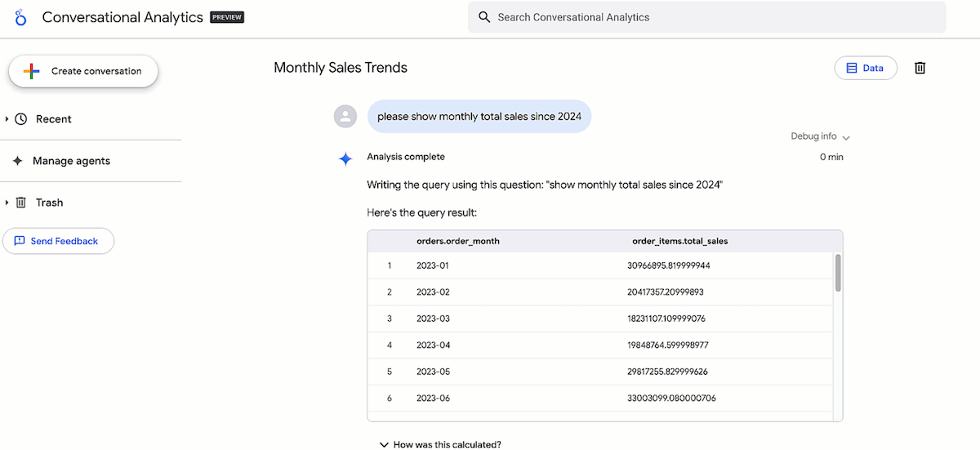Click the Conversational Analytics title
The width and height of the screenshot is (980, 450).
(122, 17)
